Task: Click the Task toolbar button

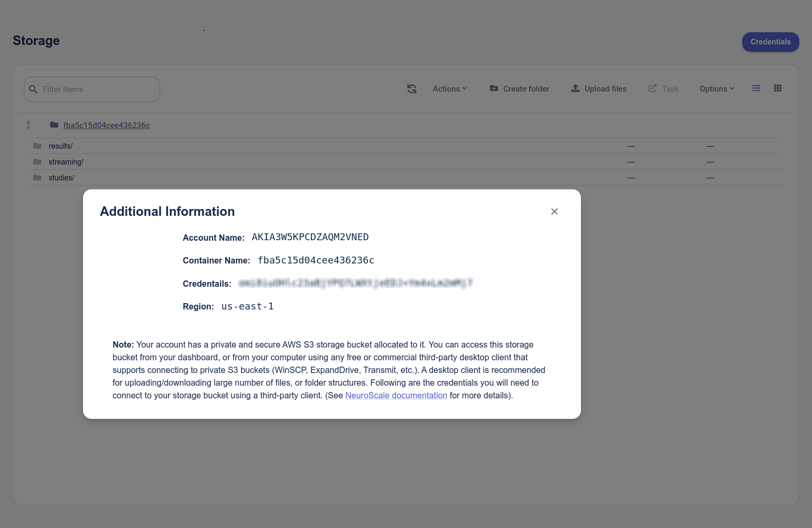Action: [x=663, y=89]
